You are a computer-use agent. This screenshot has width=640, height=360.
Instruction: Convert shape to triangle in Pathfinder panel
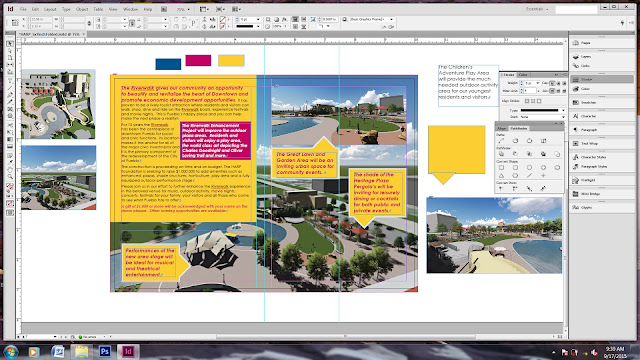pos(501,176)
